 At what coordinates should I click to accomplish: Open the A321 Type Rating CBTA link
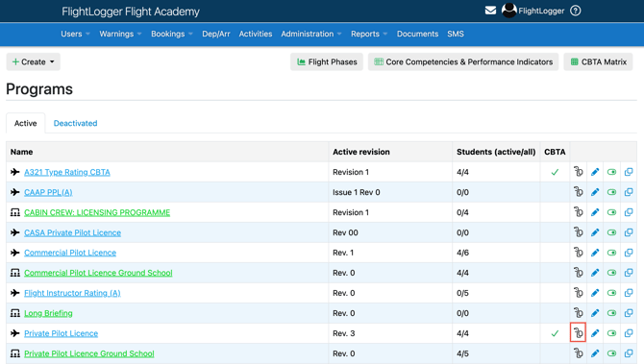(67, 172)
